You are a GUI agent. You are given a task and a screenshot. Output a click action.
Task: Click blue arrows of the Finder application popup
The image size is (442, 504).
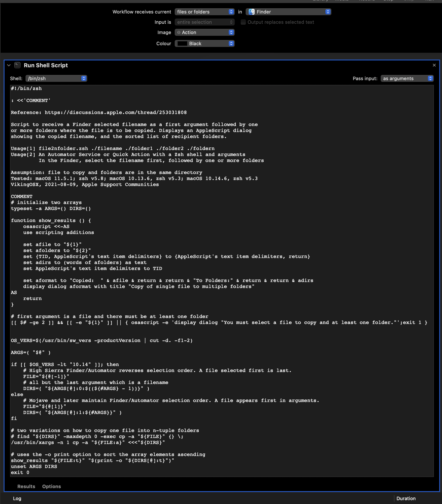(328, 12)
